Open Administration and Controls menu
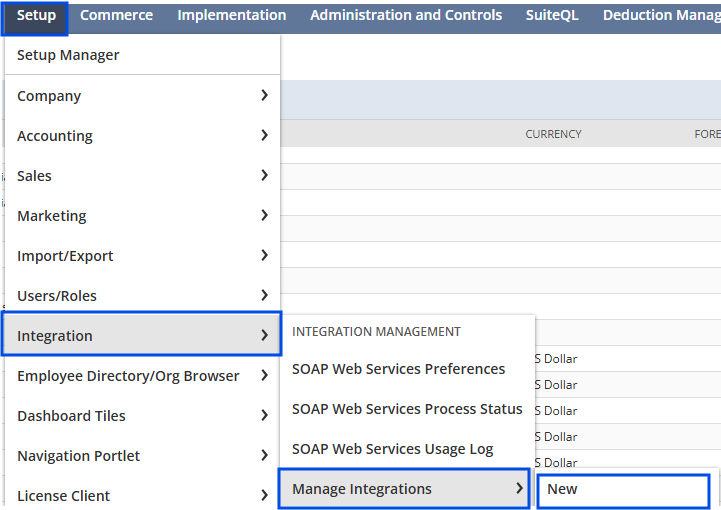This screenshot has width=721, height=510. point(406,15)
